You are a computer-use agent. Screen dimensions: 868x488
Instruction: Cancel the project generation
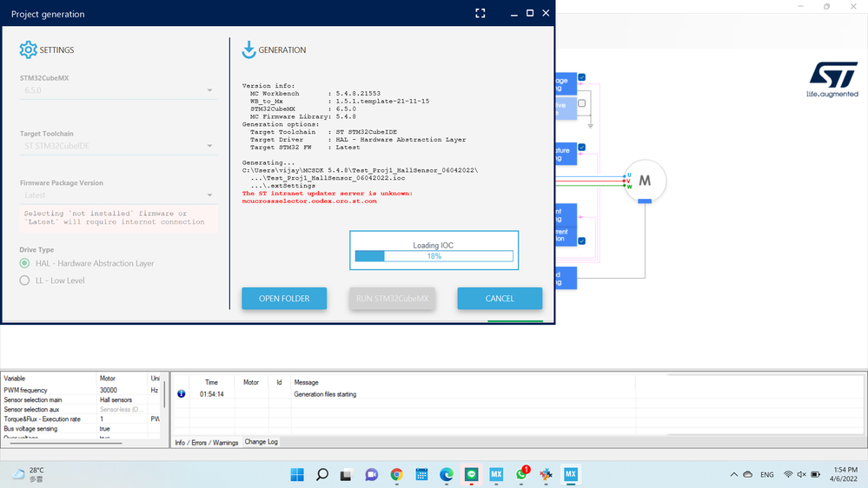pyautogui.click(x=500, y=298)
